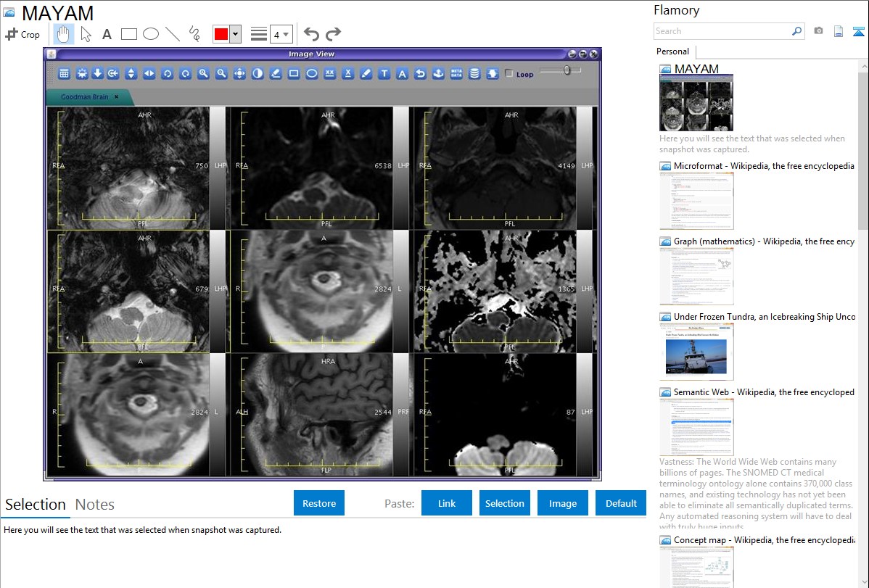The height and width of the screenshot is (588, 869).
Task: Select the Goodman Brain tab
Action: (84, 96)
